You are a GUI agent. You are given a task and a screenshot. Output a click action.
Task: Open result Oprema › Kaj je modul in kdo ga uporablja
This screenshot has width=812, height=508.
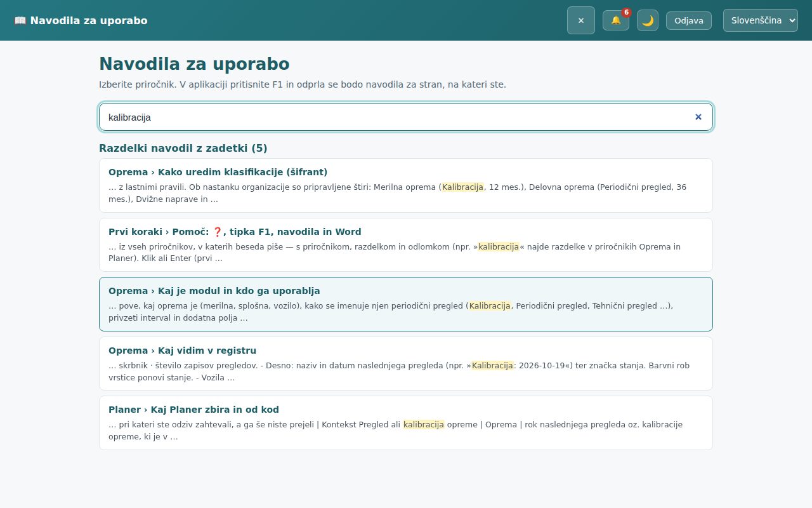tap(406, 304)
